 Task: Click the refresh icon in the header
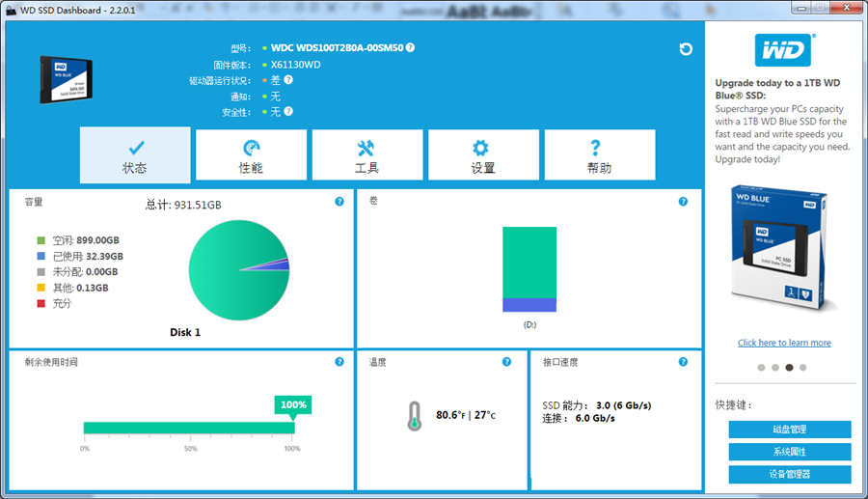(686, 49)
